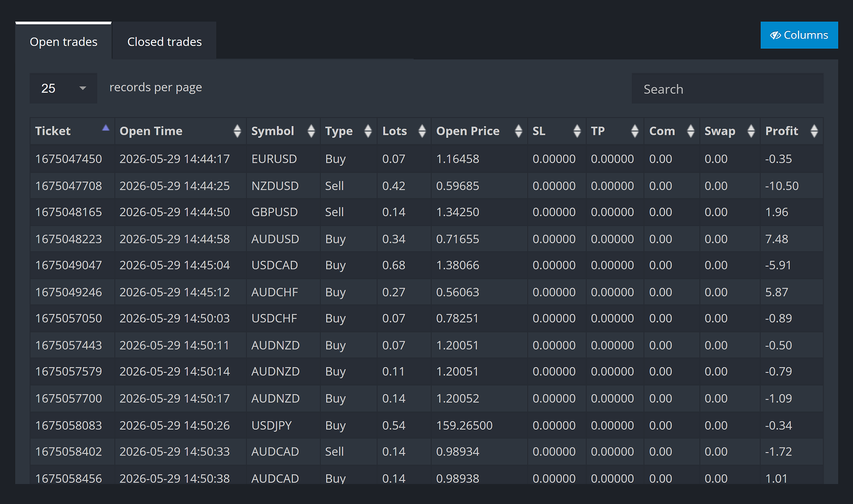Click the Open Price sort arrows
This screenshot has width=853, height=504.
pyautogui.click(x=518, y=131)
